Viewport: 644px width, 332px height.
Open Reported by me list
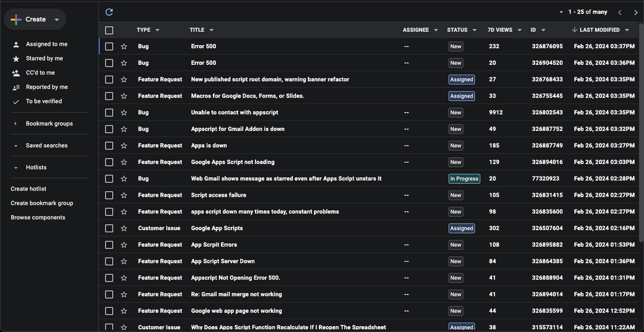click(47, 87)
